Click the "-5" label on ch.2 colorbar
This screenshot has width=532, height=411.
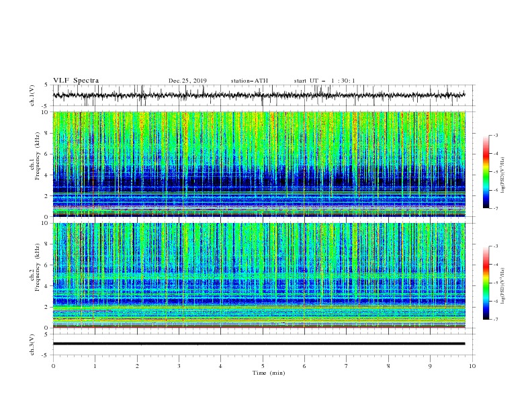coord(496,283)
